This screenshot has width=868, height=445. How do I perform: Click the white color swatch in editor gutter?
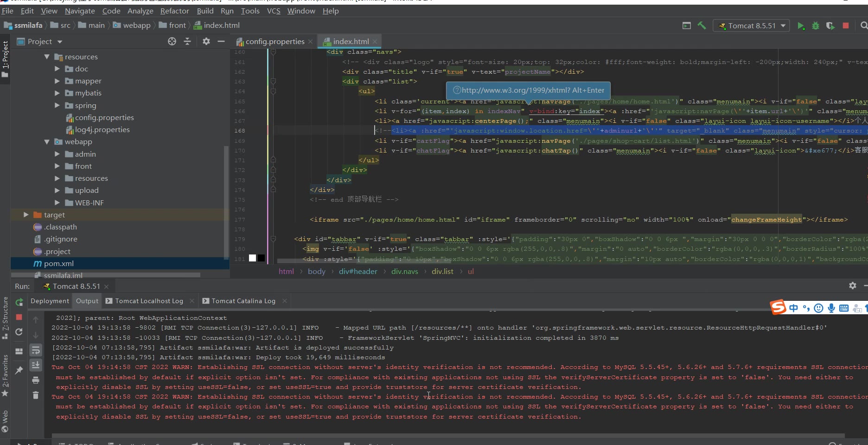pyautogui.click(x=252, y=258)
